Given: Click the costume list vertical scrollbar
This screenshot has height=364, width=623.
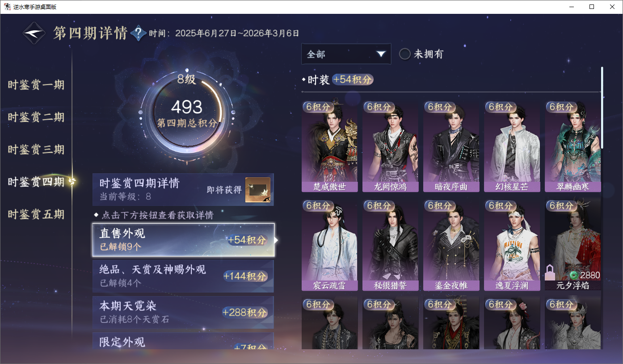Looking at the screenshot, I should (602, 107).
